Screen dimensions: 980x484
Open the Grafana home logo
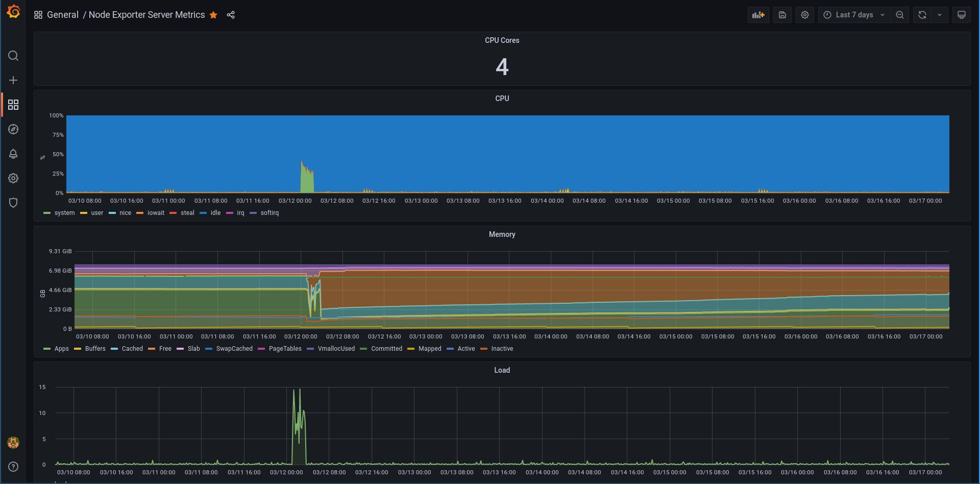point(14,12)
